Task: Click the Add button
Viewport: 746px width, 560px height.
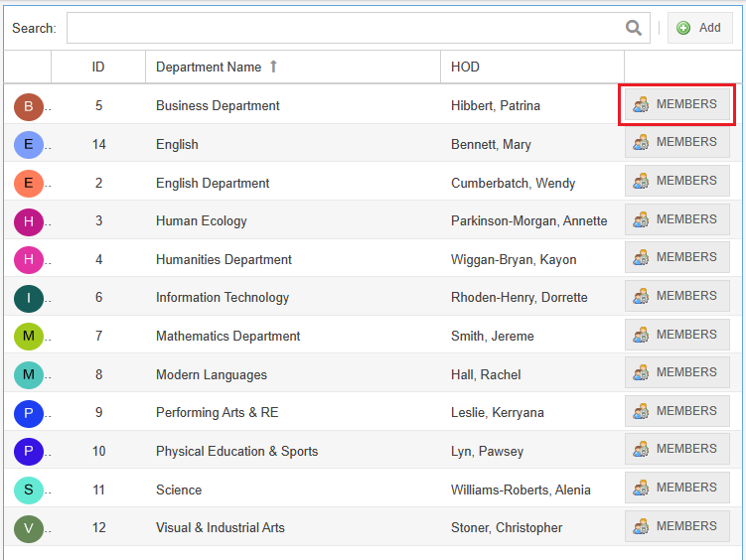Action: 699,28
